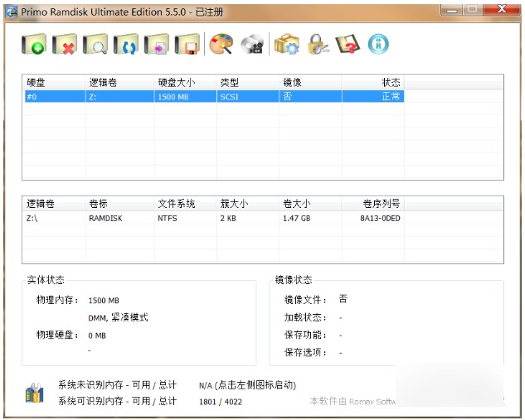Click the N/A invisible memory status text

coord(247,385)
